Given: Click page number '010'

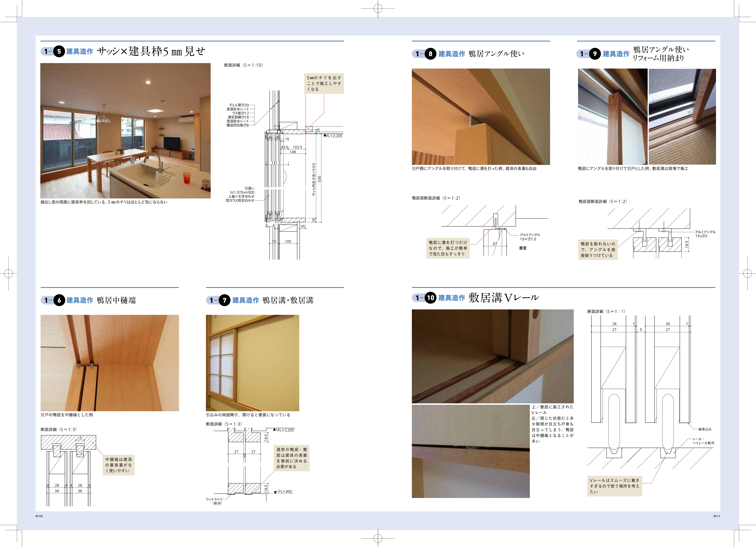Looking at the screenshot, I should (x=39, y=516).
